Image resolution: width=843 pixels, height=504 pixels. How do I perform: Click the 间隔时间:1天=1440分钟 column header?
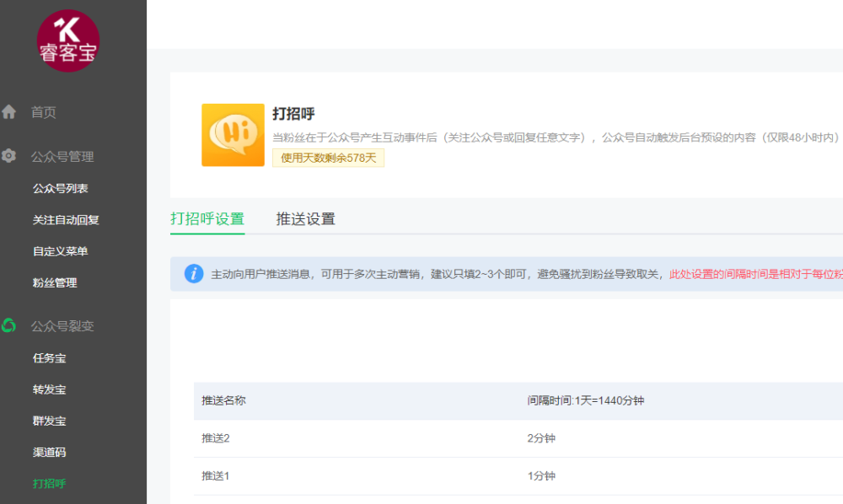point(586,400)
